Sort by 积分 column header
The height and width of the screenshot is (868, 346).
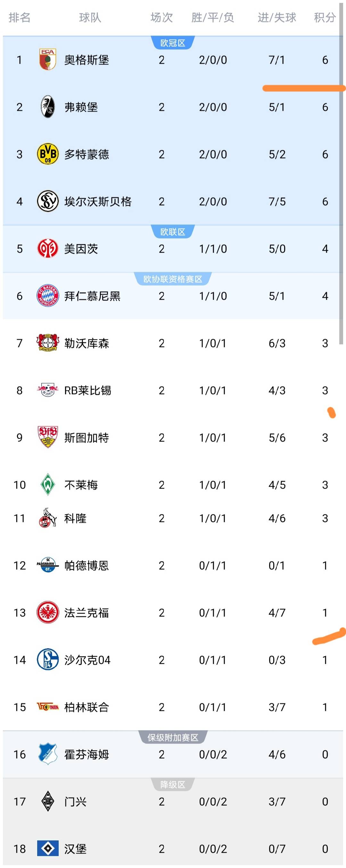coord(325,17)
